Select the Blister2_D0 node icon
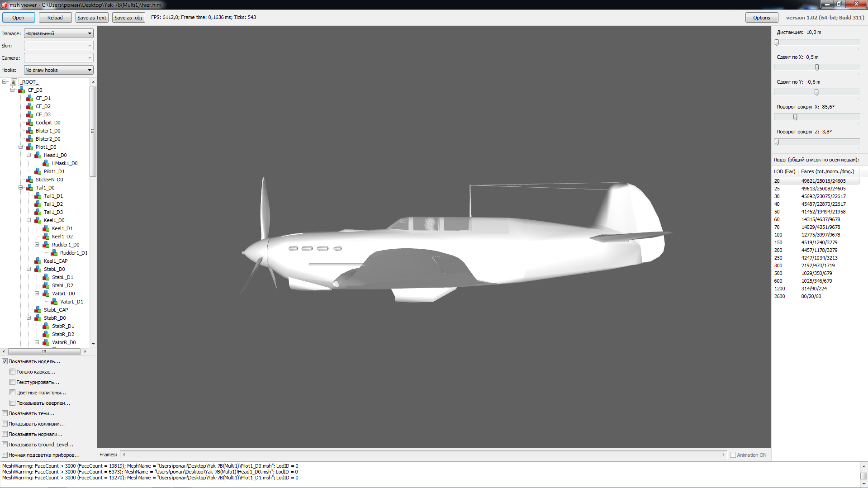 [x=29, y=139]
